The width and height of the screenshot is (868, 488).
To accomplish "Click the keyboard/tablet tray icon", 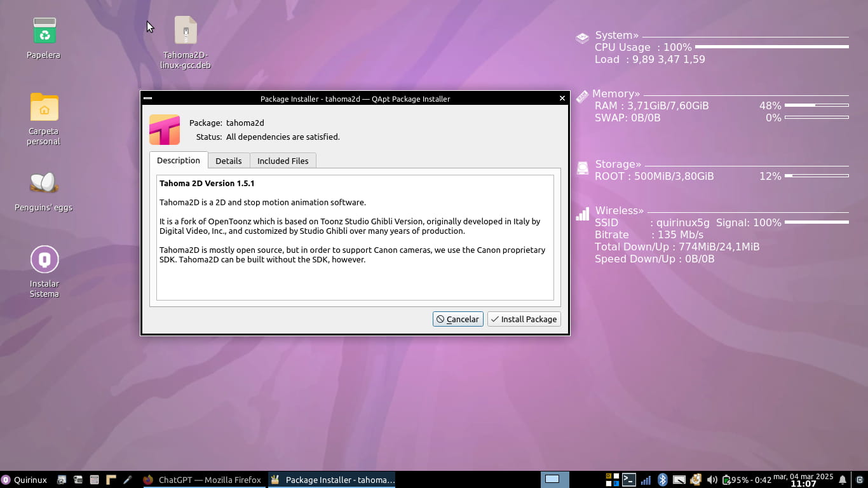I will pyautogui.click(x=679, y=480).
